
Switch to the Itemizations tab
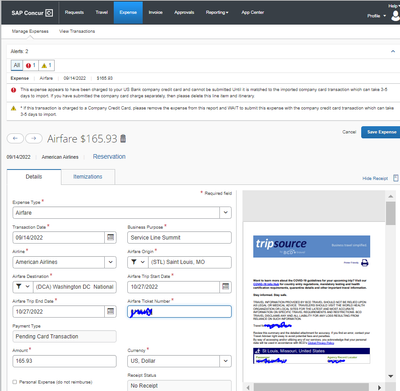[x=88, y=177]
